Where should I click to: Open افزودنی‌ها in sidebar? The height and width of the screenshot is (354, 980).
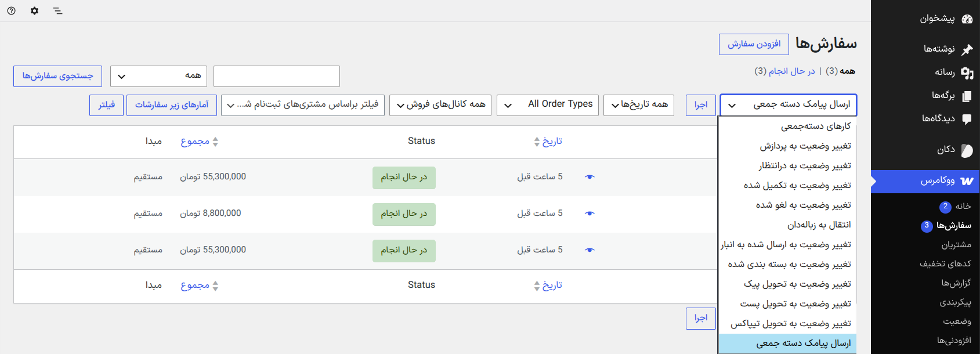[x=954, y=341]
